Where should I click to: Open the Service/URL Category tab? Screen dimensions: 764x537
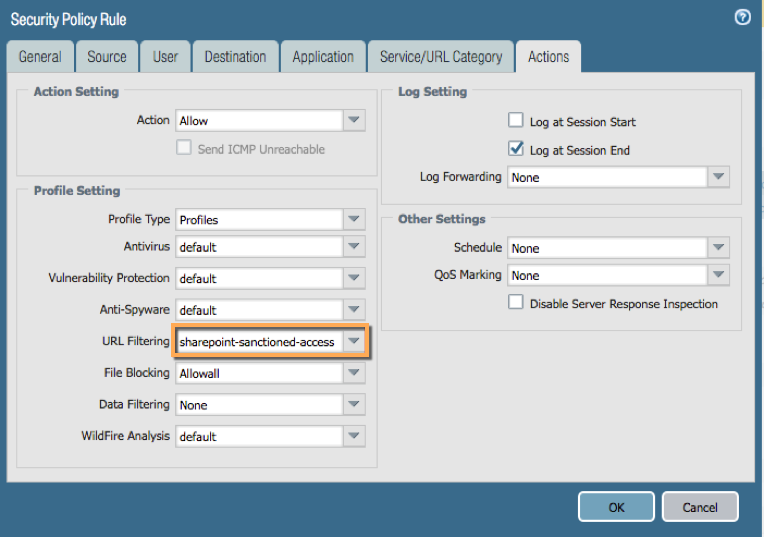coord(441,57)
